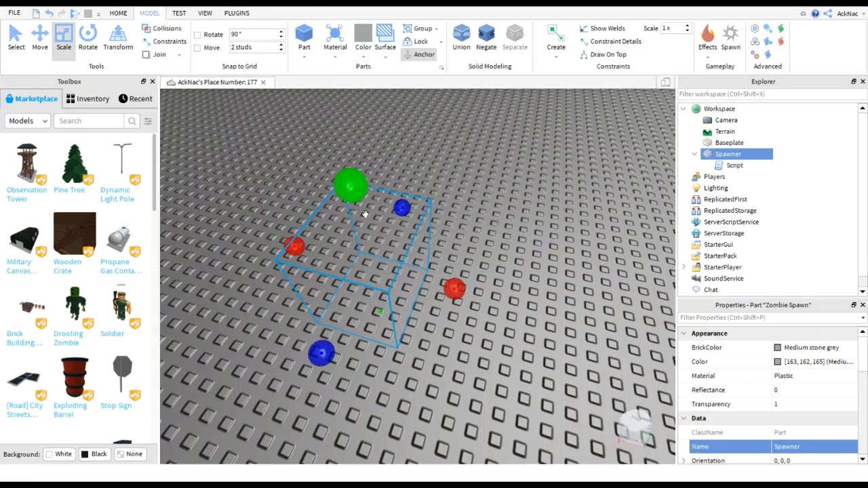Open the Group dropdown
This screenshot has width=868, height=488.
(420, 28)
